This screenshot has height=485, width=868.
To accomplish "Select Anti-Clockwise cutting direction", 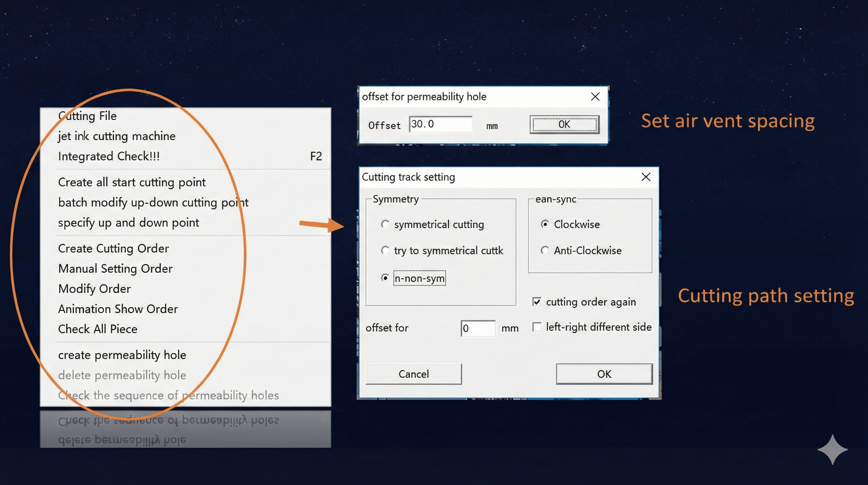I will point(545,250).
